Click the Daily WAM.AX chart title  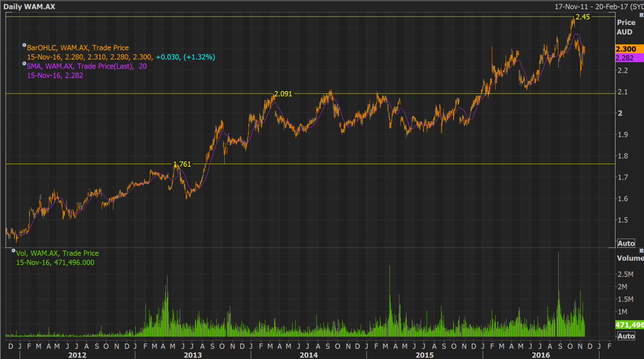[x=29, y=6]
